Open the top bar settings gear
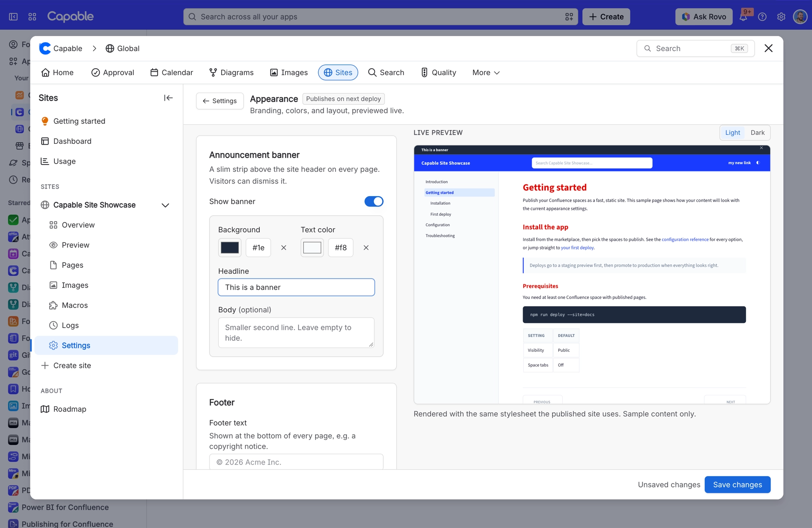Image resolution: width=812 pixels, height=528 pixels. click(x=781, y=17)
